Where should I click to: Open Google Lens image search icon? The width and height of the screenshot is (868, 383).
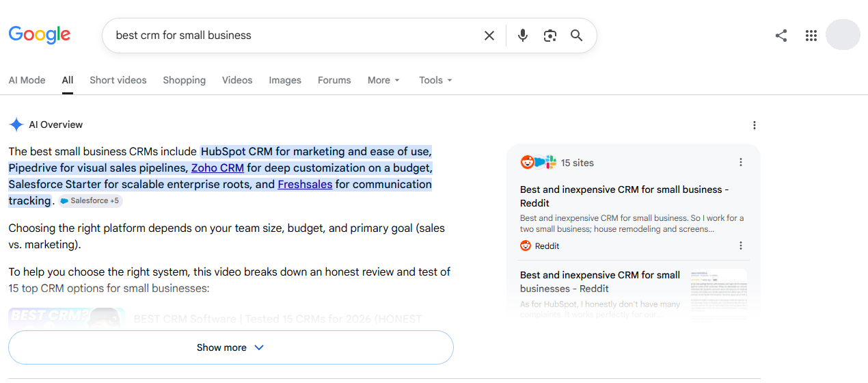click(x=550, y=36)
